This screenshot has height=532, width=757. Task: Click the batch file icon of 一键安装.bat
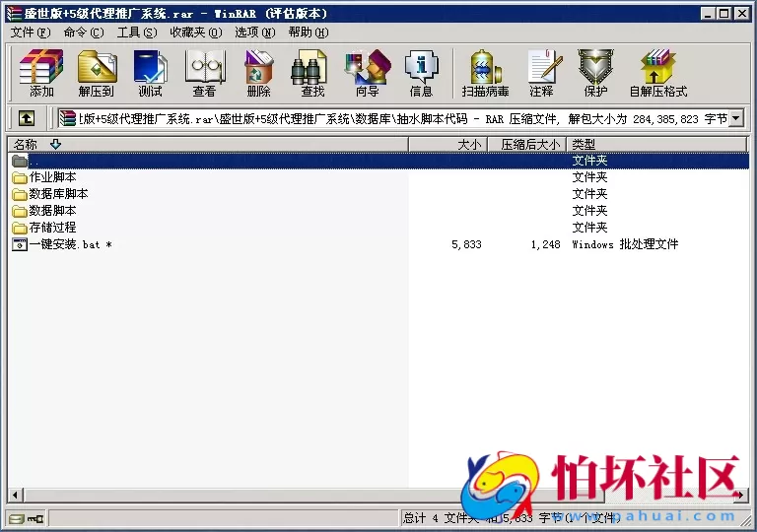tap(20, 244)
